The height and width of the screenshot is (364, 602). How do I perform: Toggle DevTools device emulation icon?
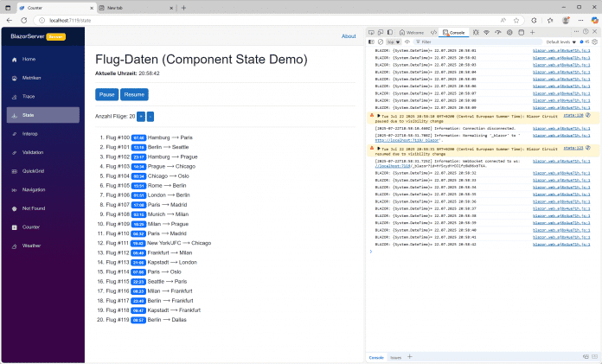point(380,32)
